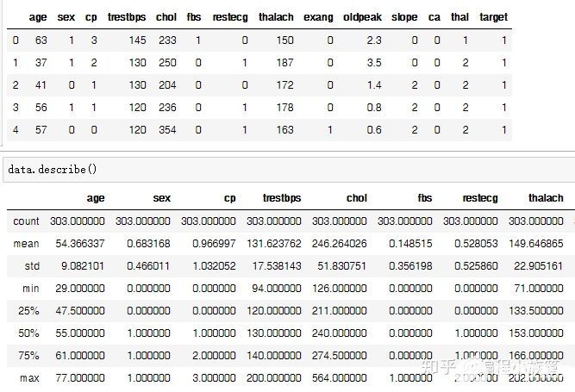This screenshot has height=392, width=575.
Task: Click the 'thal' column header
Action: tap(459, 16)
